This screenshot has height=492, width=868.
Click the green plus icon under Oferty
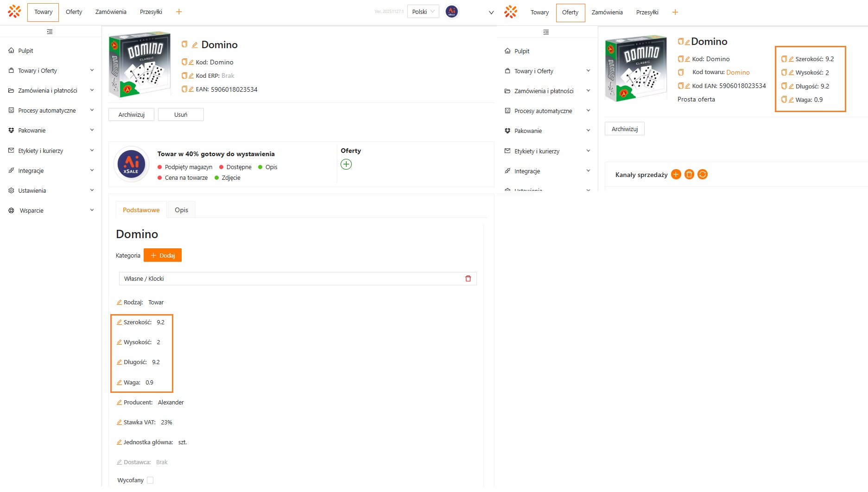[x=346, y=164]
